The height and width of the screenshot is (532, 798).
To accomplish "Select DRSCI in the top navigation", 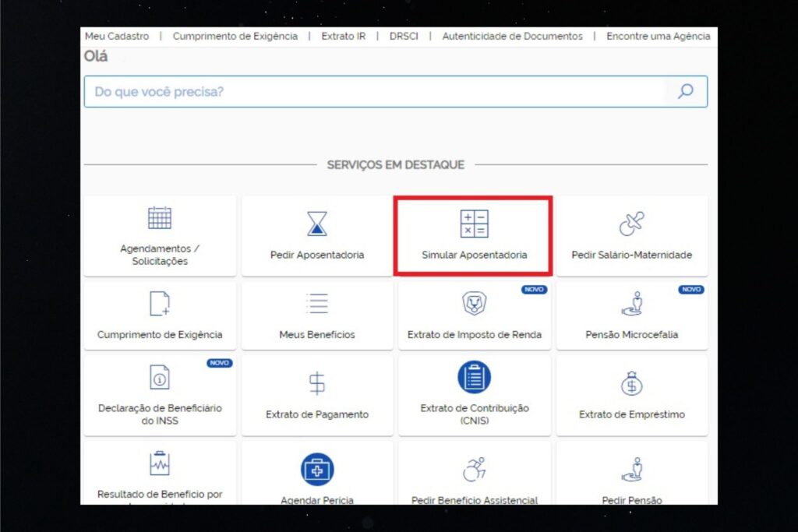I will (x=404, y=36).
